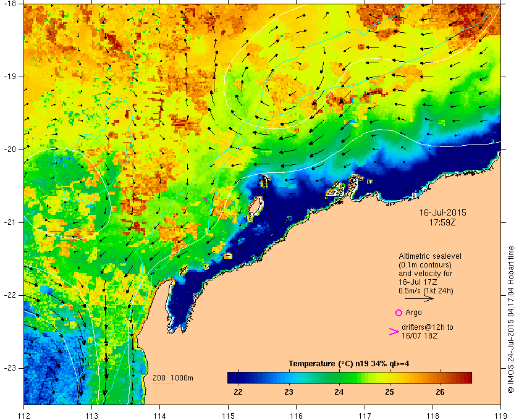Click the "16-Jul-2015" date label
The width and height of the screenshot is (519, 420).
pos(442,213)
